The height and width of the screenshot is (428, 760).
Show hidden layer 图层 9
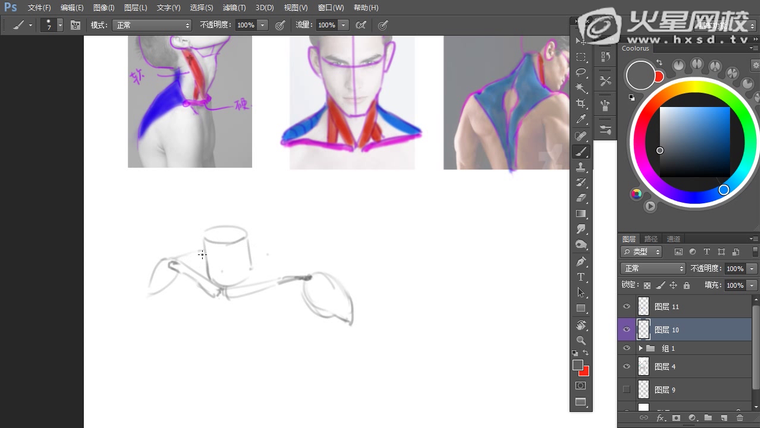[627, 389]
